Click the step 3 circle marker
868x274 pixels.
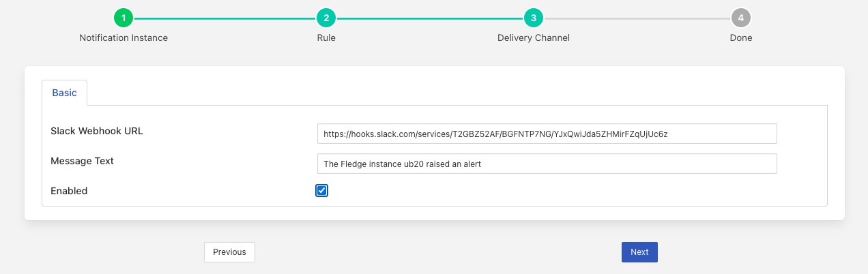tap(534, 18)
